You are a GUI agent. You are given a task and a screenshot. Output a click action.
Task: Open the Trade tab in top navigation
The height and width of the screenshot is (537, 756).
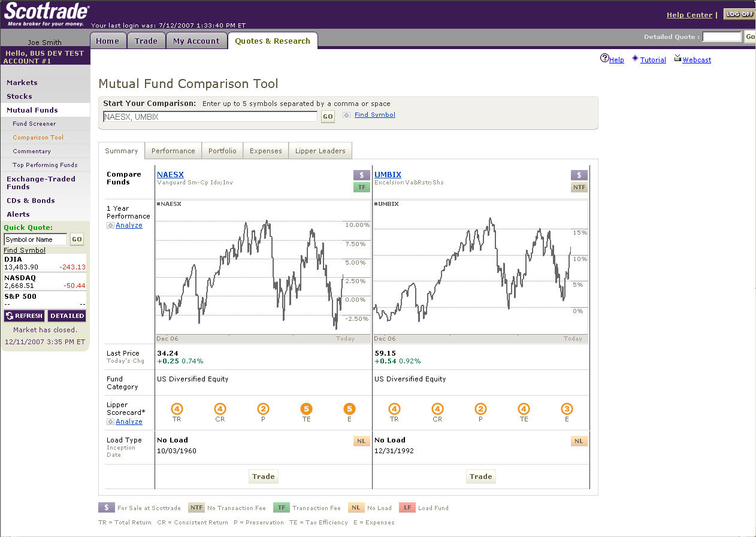(x=146, y=41)
